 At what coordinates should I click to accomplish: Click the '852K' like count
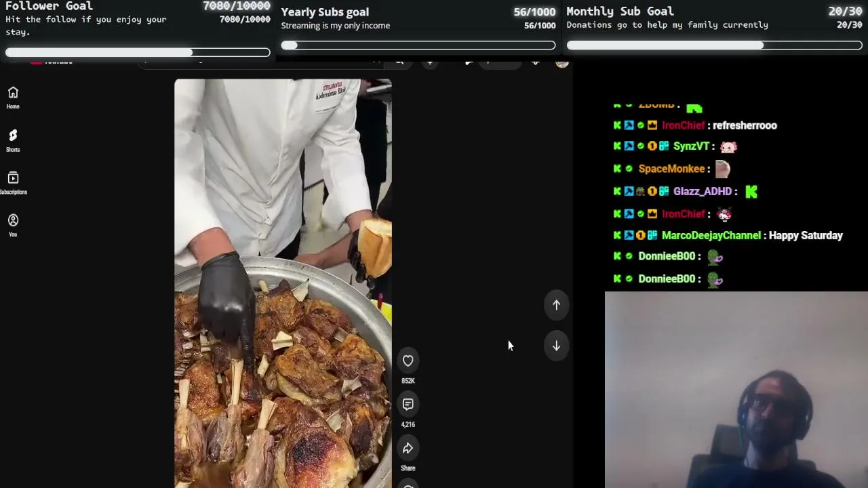coord(408,381)
